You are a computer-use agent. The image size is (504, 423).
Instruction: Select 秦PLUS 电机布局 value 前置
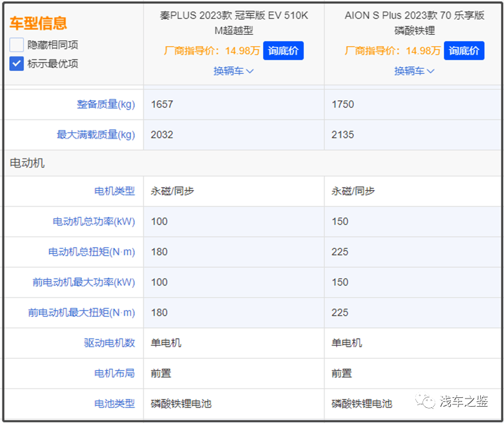click(x=161, y=373)
